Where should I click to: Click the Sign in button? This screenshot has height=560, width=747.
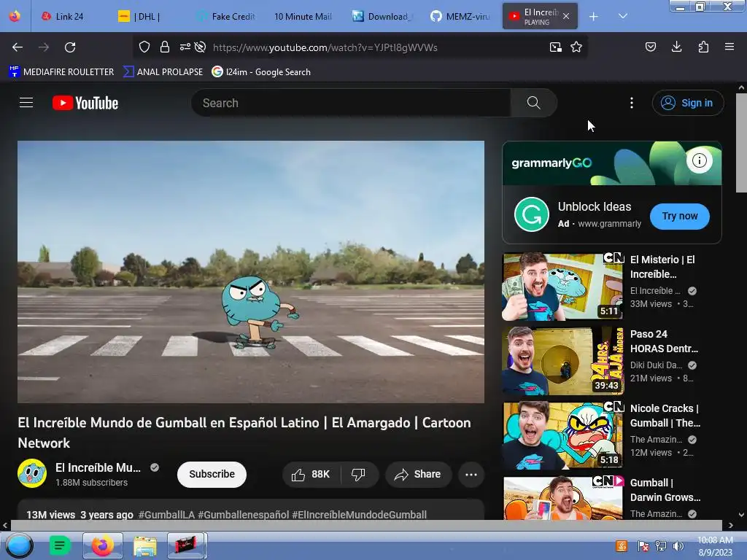tap(687, 103)
